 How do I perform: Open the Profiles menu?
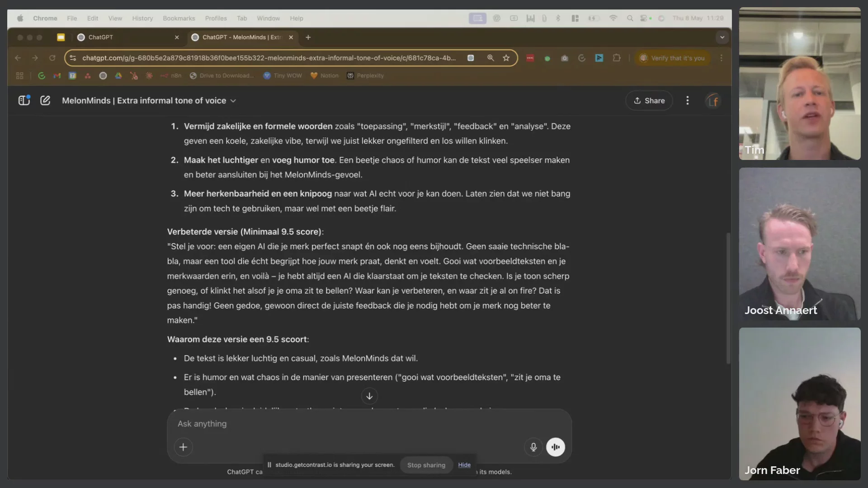(216, 19)
